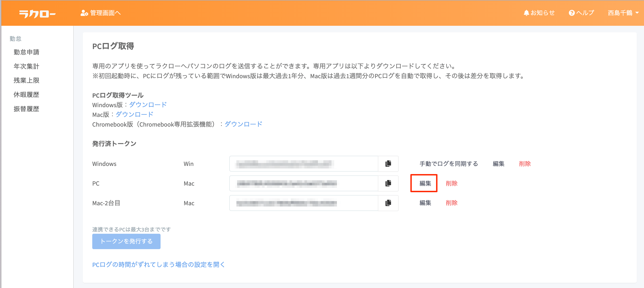Download the Windows版 log tool
Screen dimensions: 644x288
148,105
